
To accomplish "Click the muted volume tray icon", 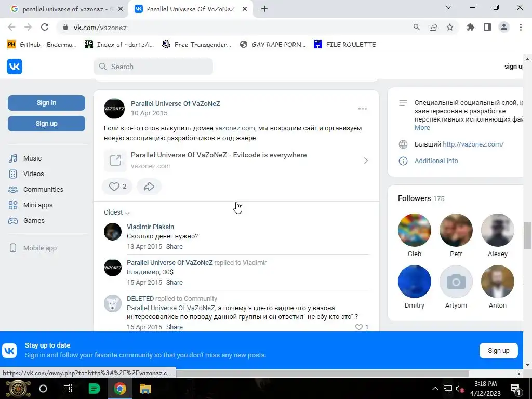I will click(460, 389).
